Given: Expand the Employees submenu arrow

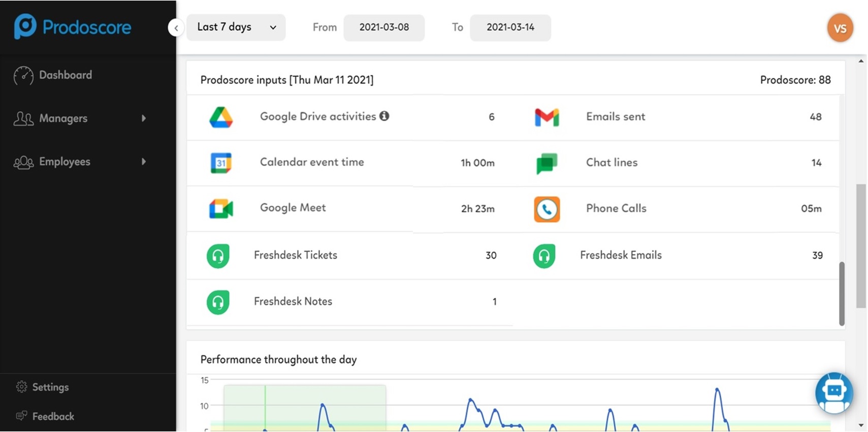Looking at the screenshot, I should pos(144,162).
